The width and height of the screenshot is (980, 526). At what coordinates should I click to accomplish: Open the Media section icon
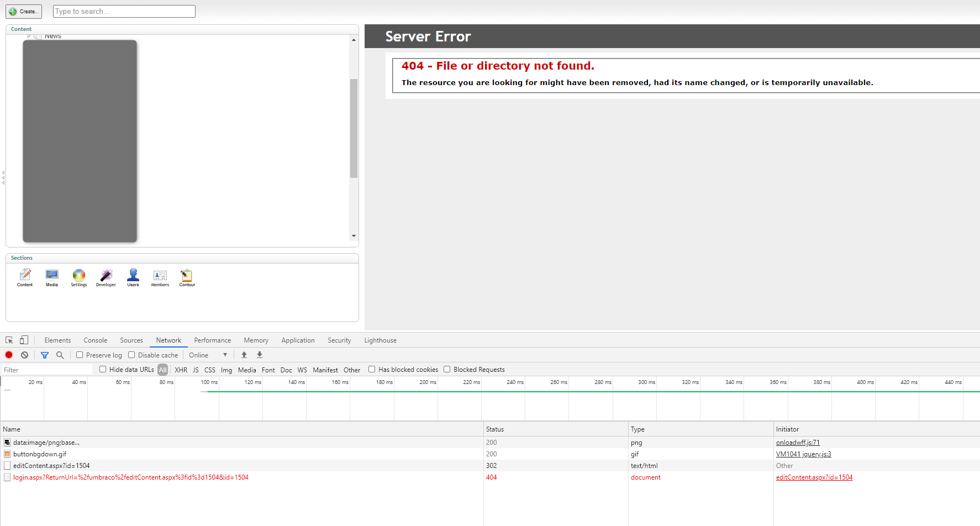[x=52, y=277]
